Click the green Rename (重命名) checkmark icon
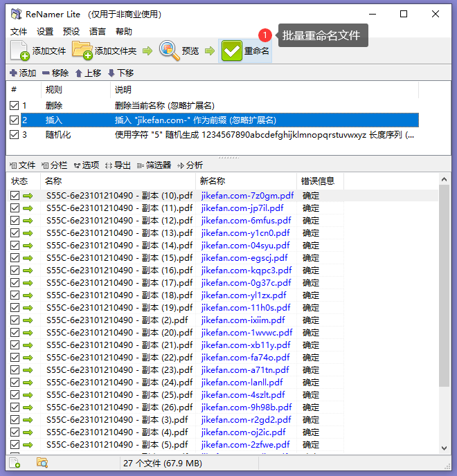 231,51
